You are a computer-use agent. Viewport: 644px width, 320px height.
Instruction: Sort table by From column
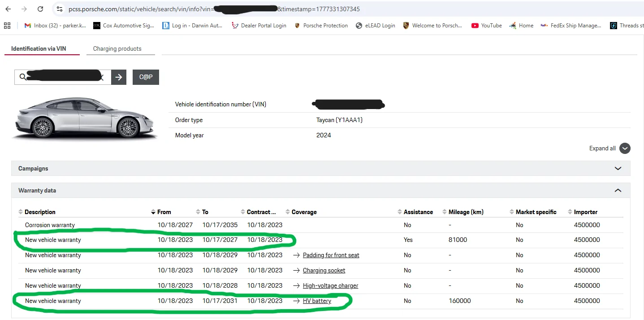pyautogui.click(x=161, y=212)
